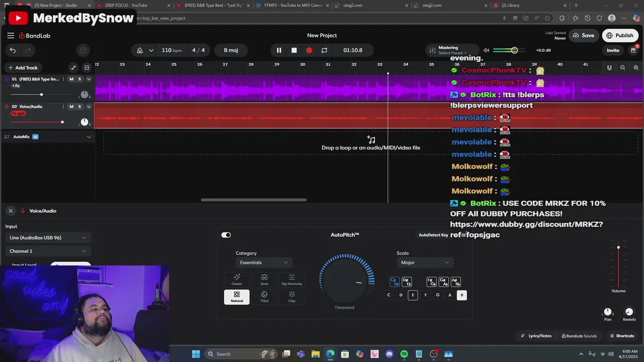Toggle track height collapse icon
644x362 pixels.
(x=87, y=68)
